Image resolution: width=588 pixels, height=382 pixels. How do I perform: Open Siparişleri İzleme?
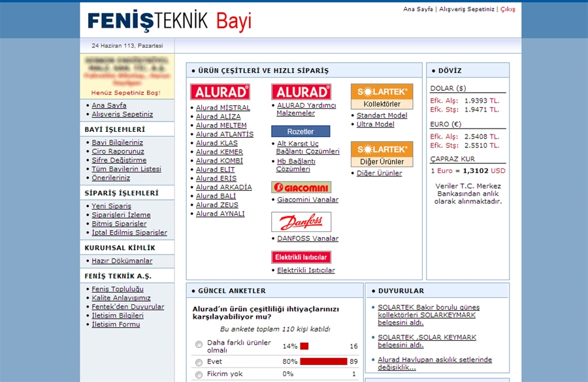(x=121, y=215)
